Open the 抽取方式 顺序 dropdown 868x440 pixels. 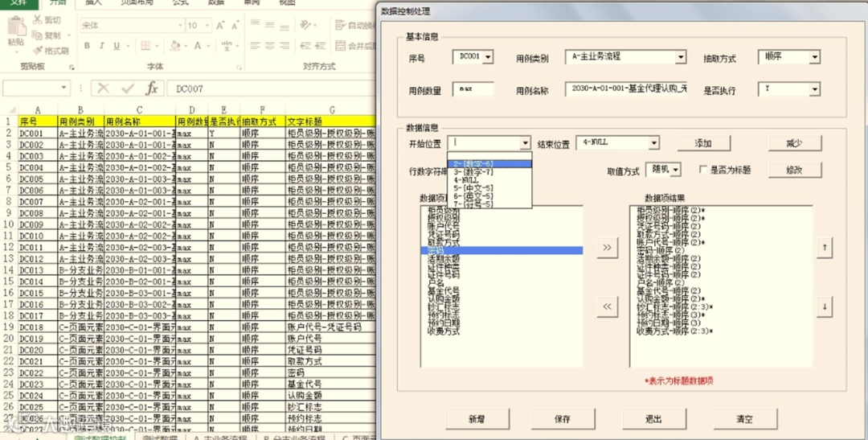[814, 56]
